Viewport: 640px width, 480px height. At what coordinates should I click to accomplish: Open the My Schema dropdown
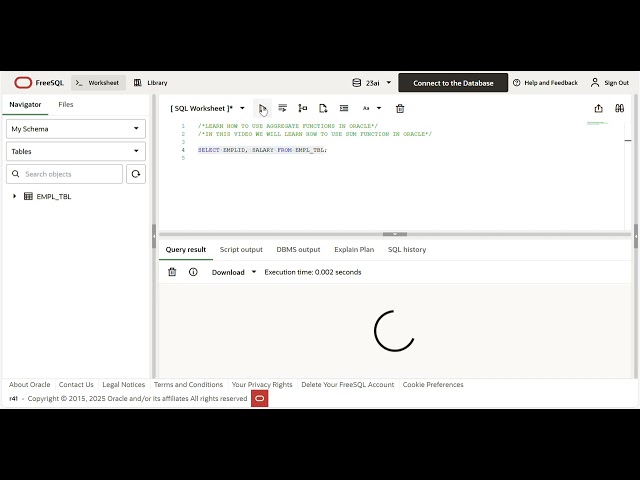76,129
